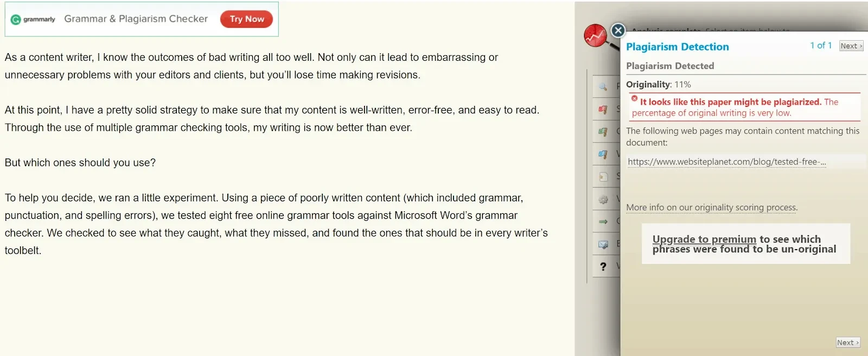The image size is (868, 356).
Task: Click the Grammarly logo in banner
Action: pos(33,20)
